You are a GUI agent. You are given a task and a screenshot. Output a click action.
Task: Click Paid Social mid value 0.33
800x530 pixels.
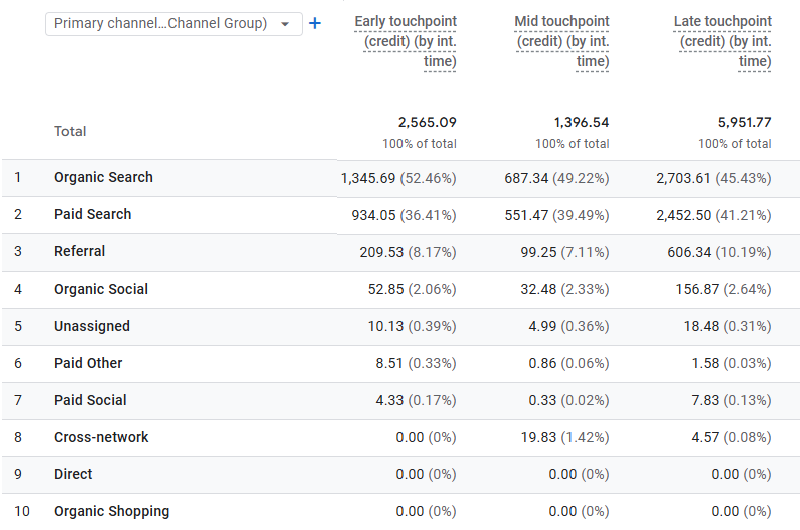(542, 400)
